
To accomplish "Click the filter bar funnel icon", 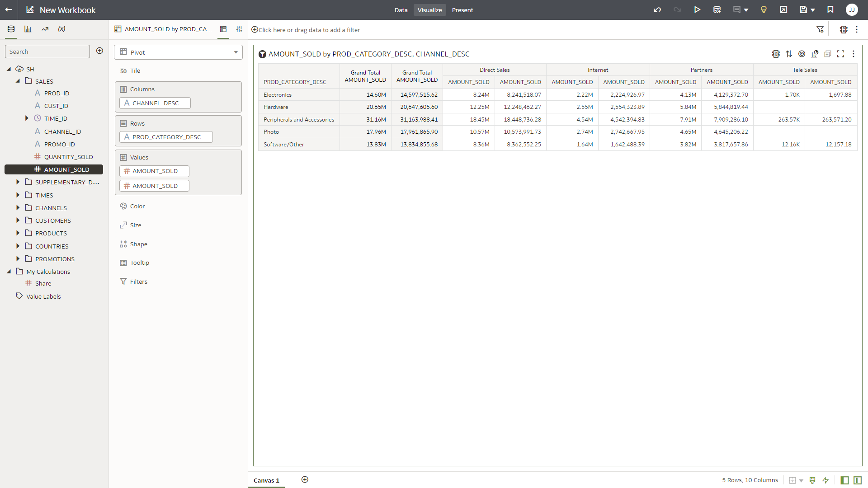I will click(820, 29).
